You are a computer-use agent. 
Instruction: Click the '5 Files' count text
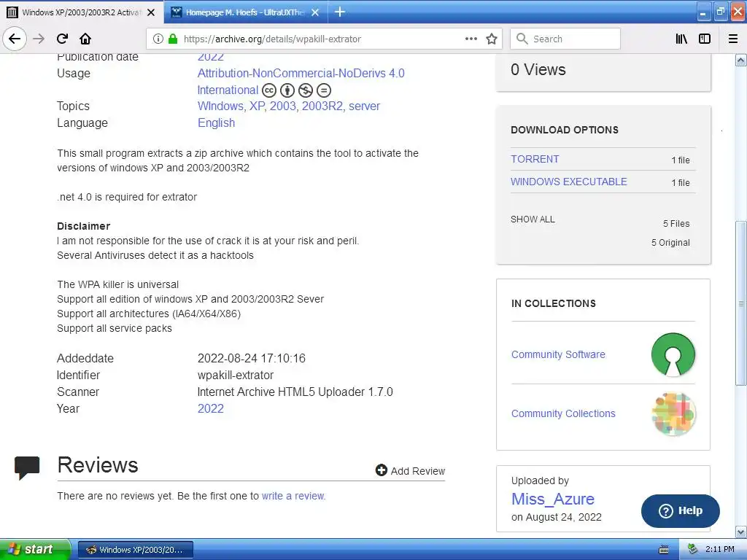pyautogui.click(x=676, y=223)
